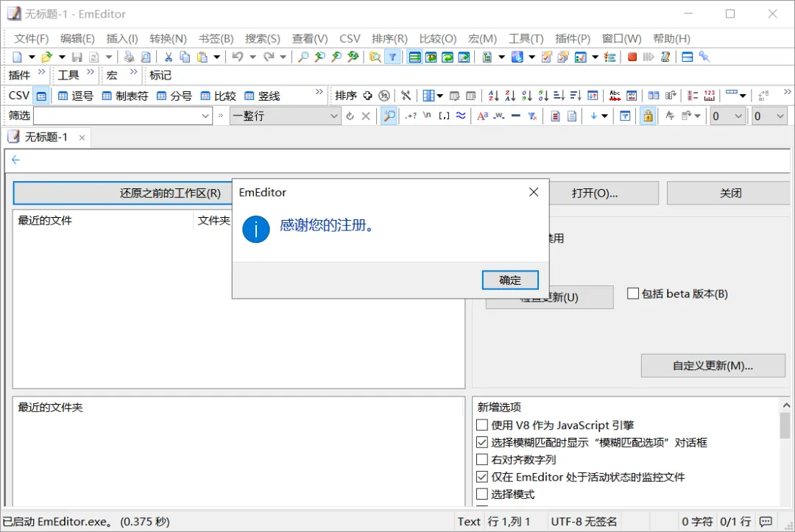Click the Find magnifier icon
The width and height of the screenshot is (795, 532).
coord(303,57)
